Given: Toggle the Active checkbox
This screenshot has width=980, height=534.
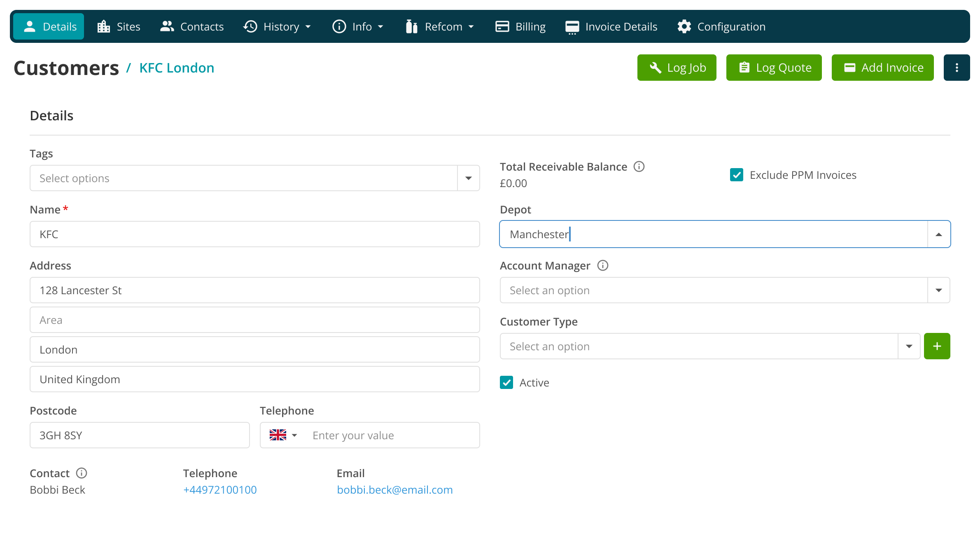Looking at the screenshot, I should tap(506, 382).
